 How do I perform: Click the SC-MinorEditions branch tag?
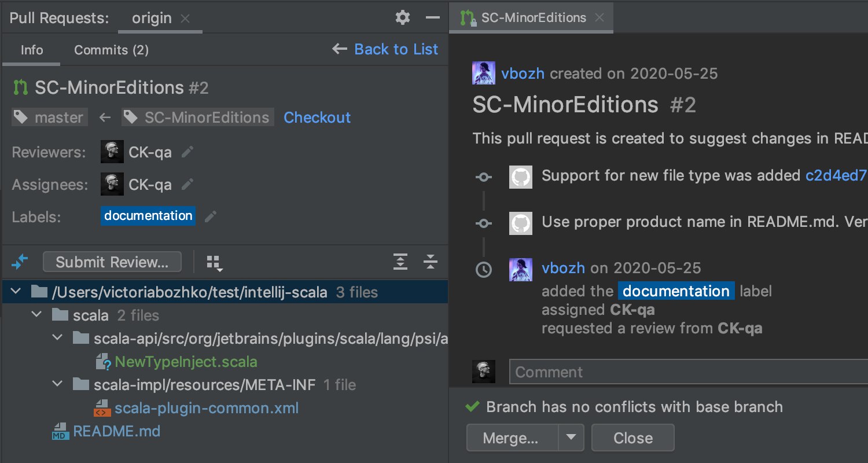click(197, 117)
